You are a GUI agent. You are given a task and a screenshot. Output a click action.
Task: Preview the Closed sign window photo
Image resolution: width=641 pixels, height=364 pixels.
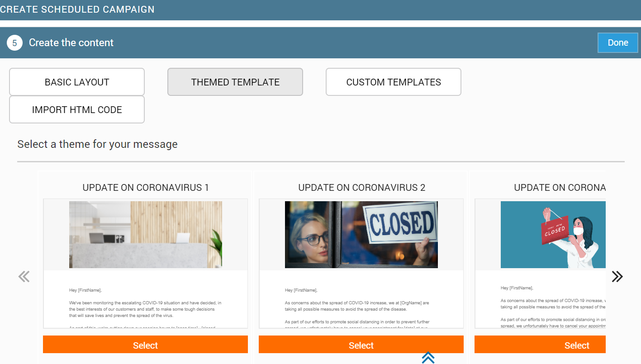click(x=361, y=235)
